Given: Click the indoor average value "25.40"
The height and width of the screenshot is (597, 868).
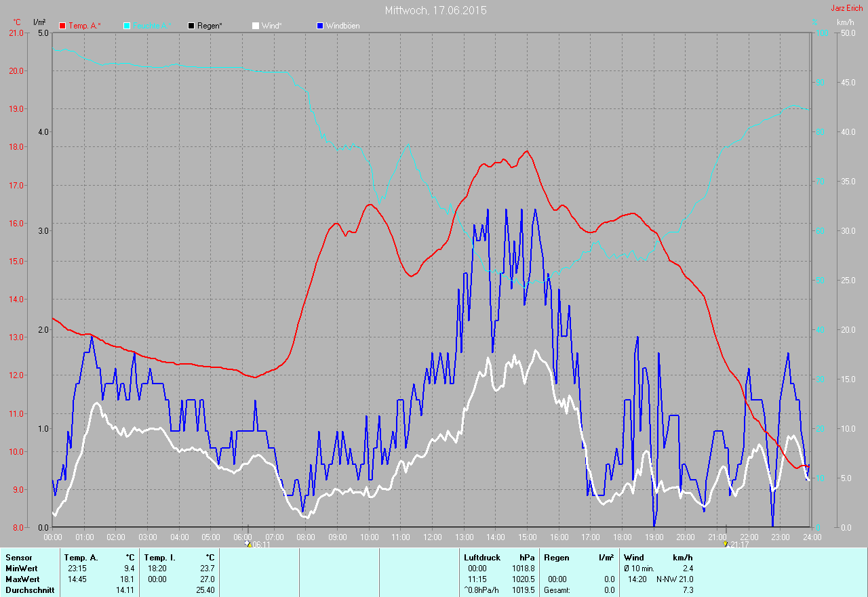Looking at the screenshot, I should pyautogui.click(x=205, y=590).
